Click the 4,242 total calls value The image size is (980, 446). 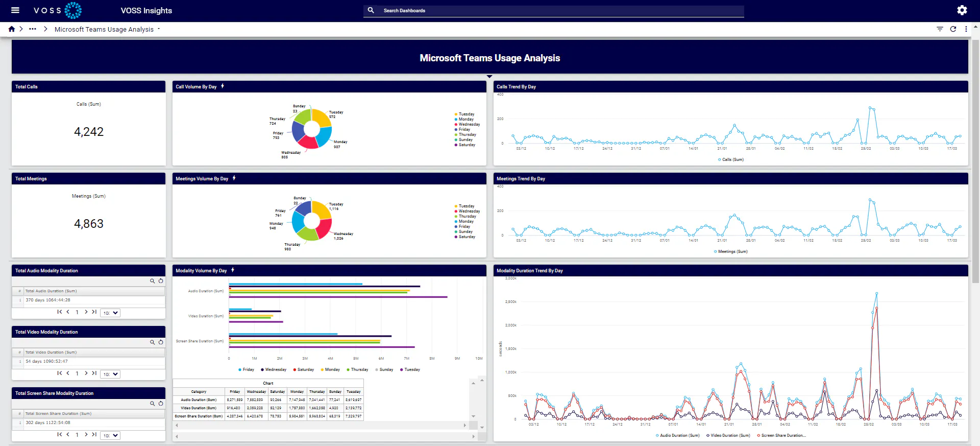(89, 132)
